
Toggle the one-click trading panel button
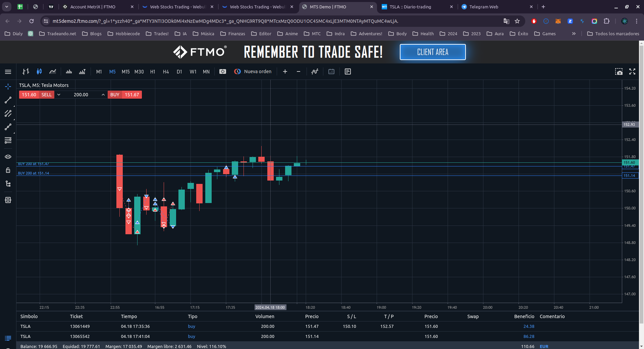pyautogui.click(x=223, y=71)
